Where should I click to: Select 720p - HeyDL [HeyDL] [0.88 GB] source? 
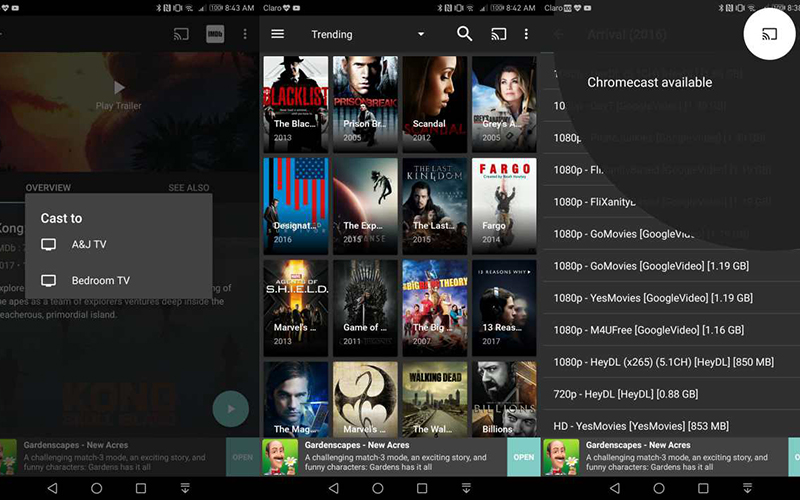(x=671, y=394)
